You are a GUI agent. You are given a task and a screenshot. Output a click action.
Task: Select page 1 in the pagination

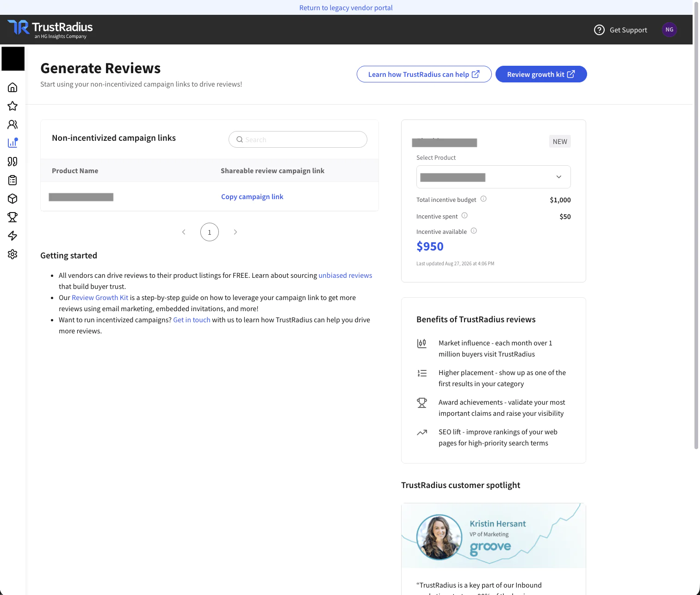point(210,232)
